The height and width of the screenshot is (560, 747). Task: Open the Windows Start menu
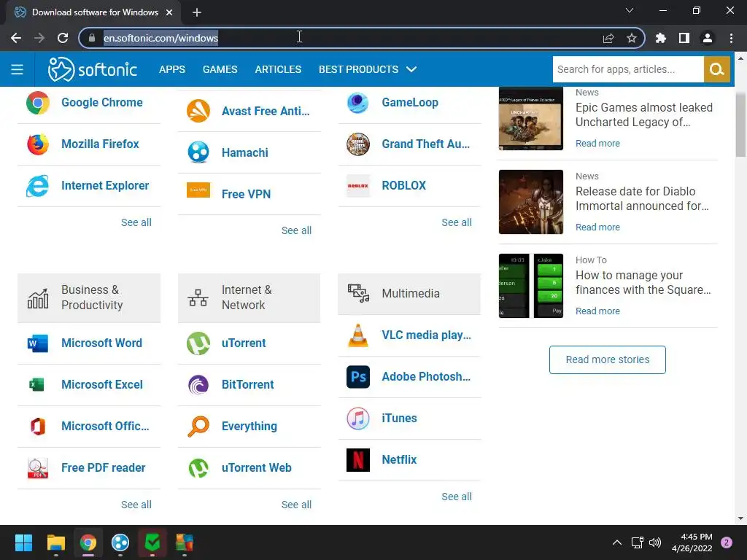pyautogui.click(x=23, y=542)
